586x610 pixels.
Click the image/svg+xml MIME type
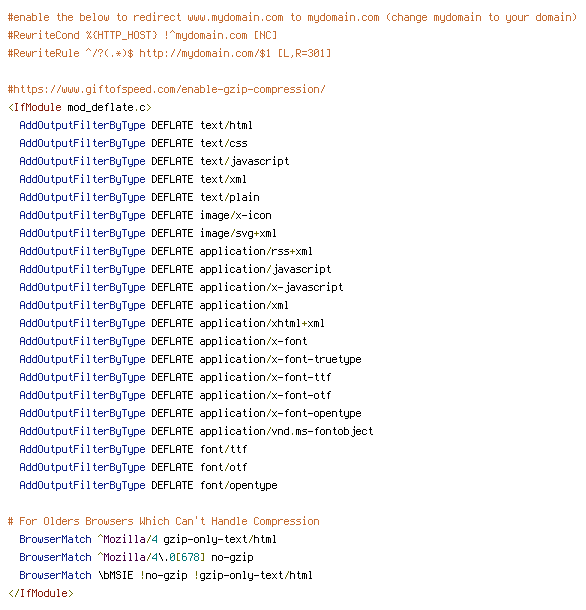(238, 233)
